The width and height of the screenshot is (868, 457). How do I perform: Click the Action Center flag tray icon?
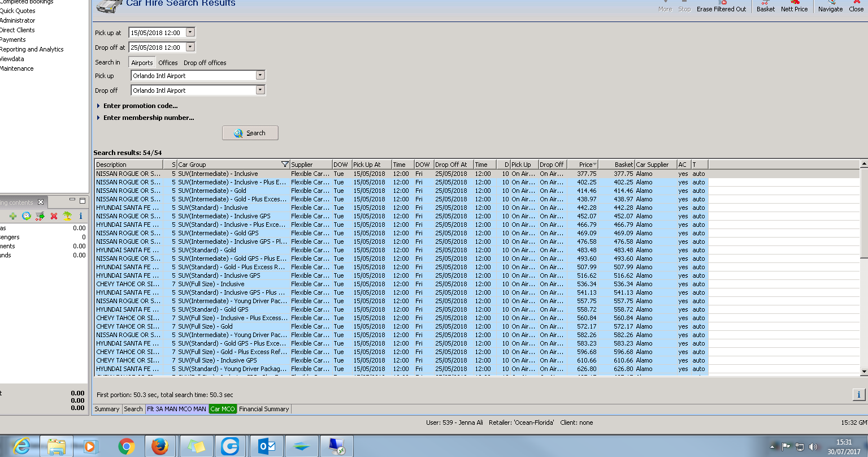point(786,447)
